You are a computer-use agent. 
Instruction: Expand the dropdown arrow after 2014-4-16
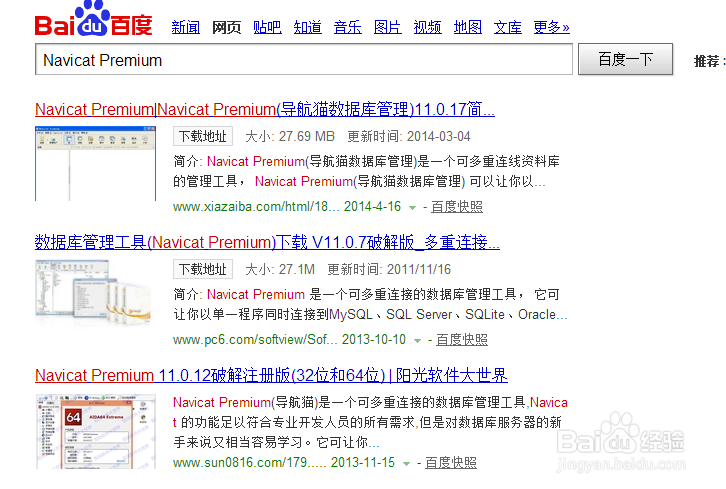coord(412,208)
